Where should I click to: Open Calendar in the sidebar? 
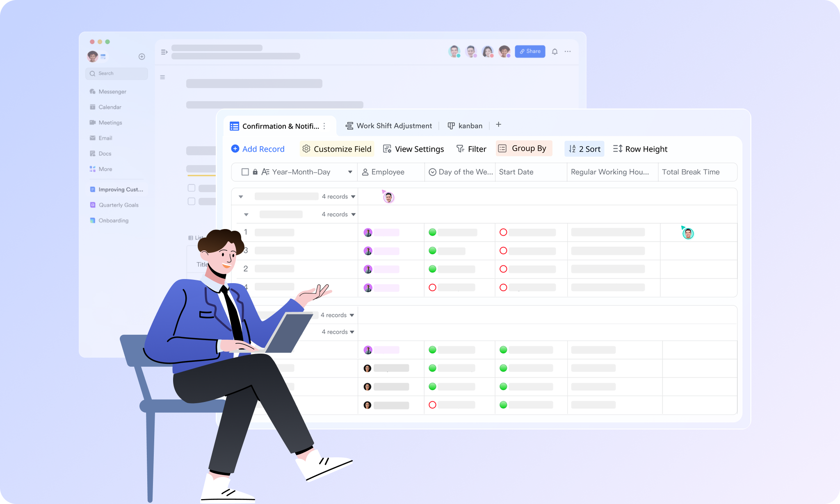(105, 107)
